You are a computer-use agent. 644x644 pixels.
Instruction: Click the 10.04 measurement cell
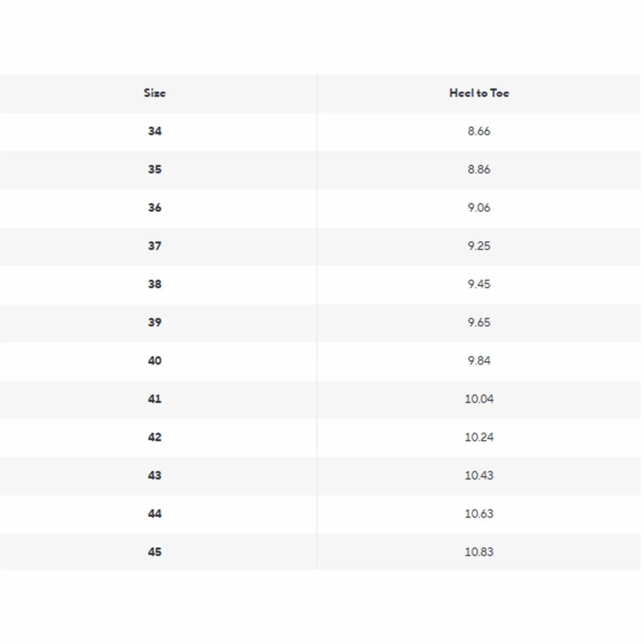tap(479, 399)
